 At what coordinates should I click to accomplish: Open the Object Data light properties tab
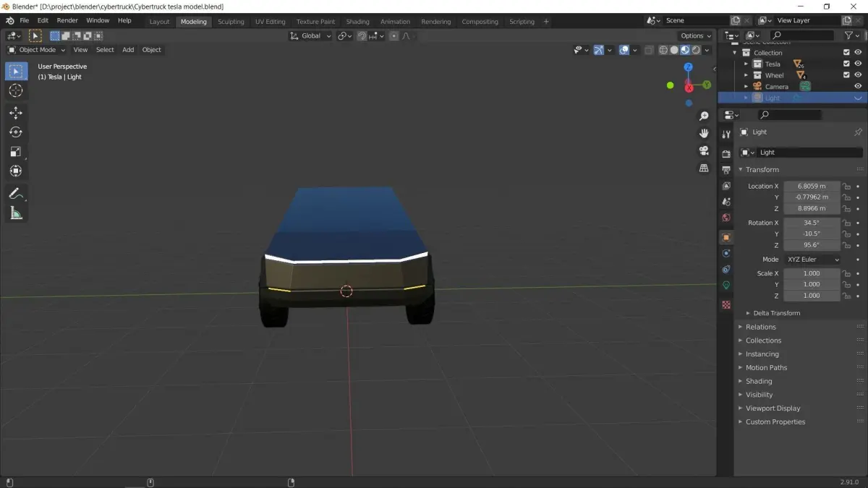coord(726,285)
